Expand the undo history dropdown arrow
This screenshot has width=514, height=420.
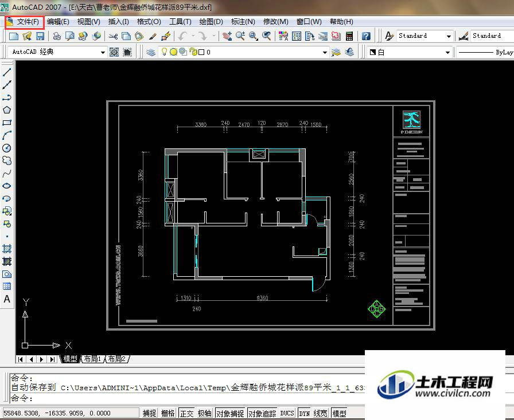[x=193, y=36]
